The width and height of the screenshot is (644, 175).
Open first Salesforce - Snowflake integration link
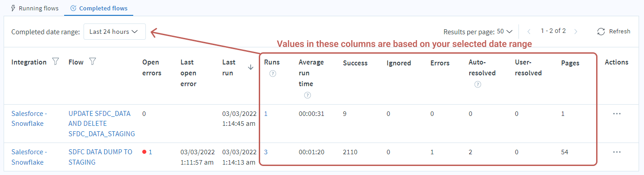[x=29, y=119]
